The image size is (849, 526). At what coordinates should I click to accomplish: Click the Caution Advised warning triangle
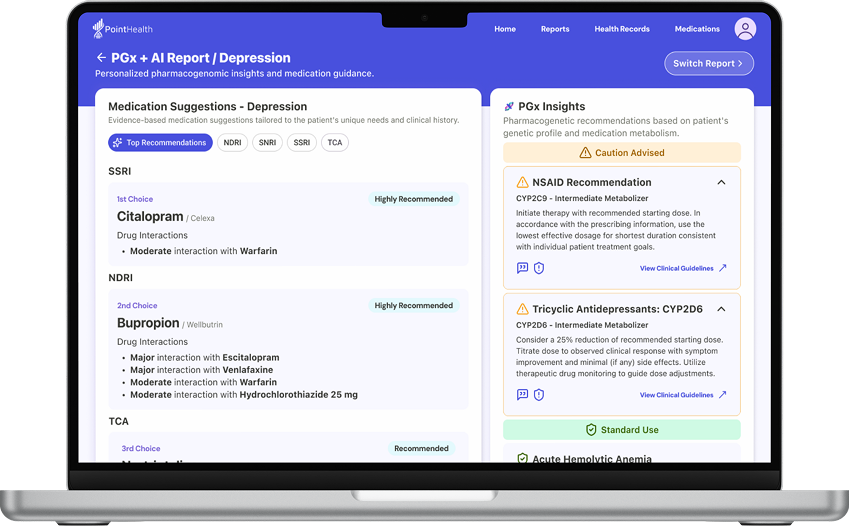point(585,153)
